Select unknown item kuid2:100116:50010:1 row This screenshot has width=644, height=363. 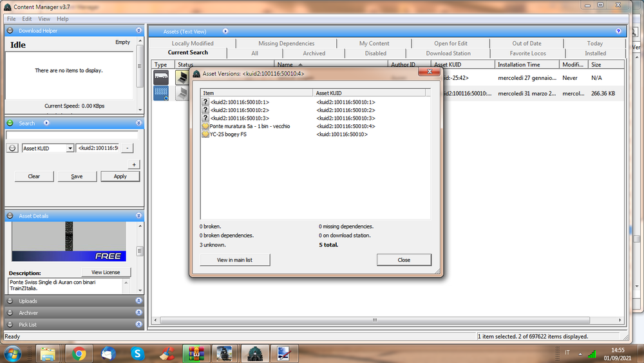314,102
